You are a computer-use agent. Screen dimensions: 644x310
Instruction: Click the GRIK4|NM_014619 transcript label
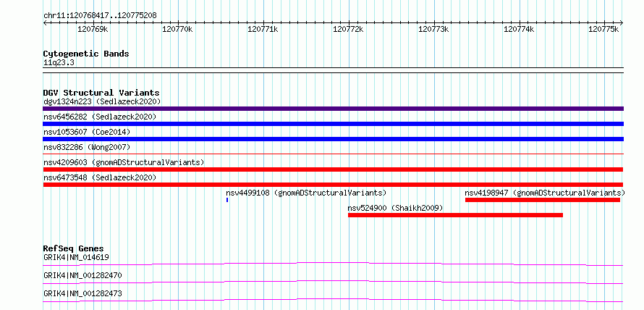(x=76, y=258)
